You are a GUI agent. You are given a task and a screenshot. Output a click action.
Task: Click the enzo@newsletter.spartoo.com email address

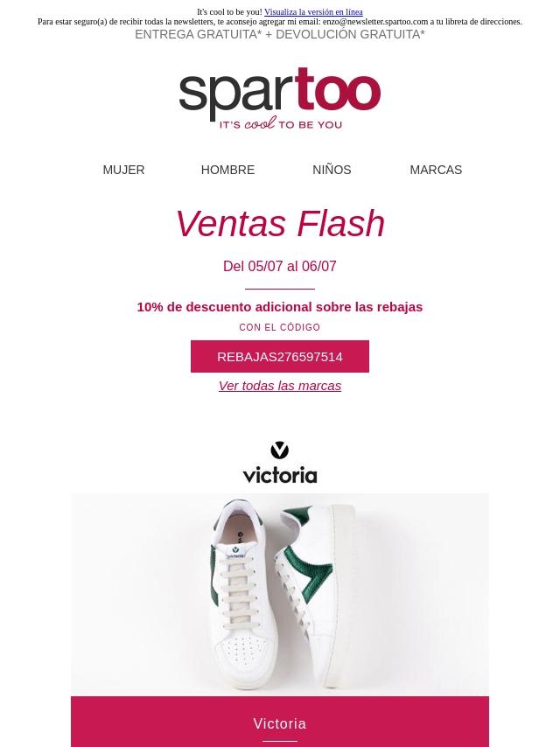tap(375, 22)
